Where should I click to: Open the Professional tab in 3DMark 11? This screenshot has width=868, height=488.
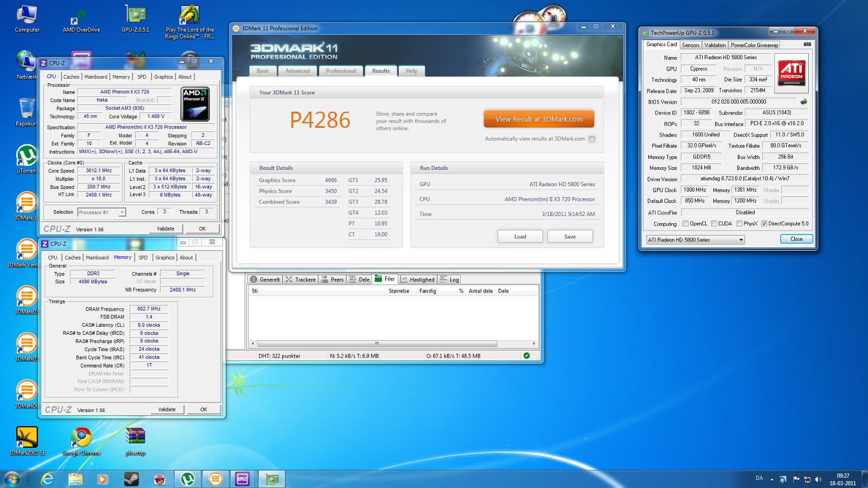[341, 71]
